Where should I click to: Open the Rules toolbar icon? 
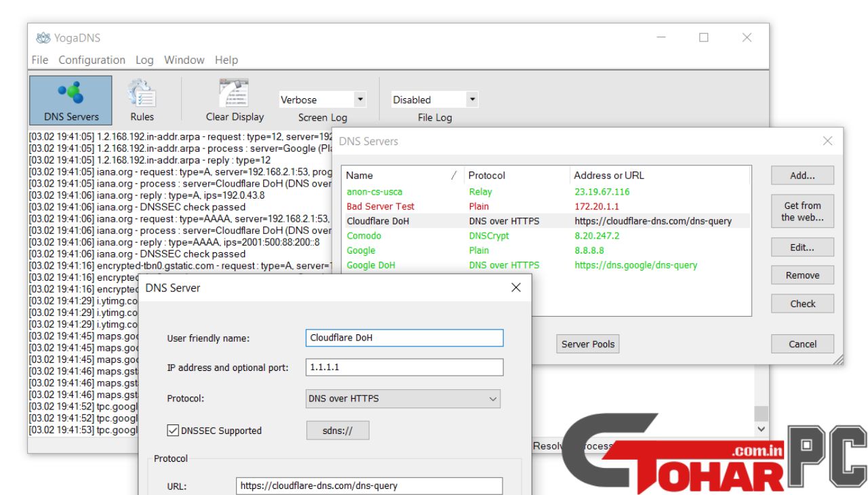pos(142,100)
